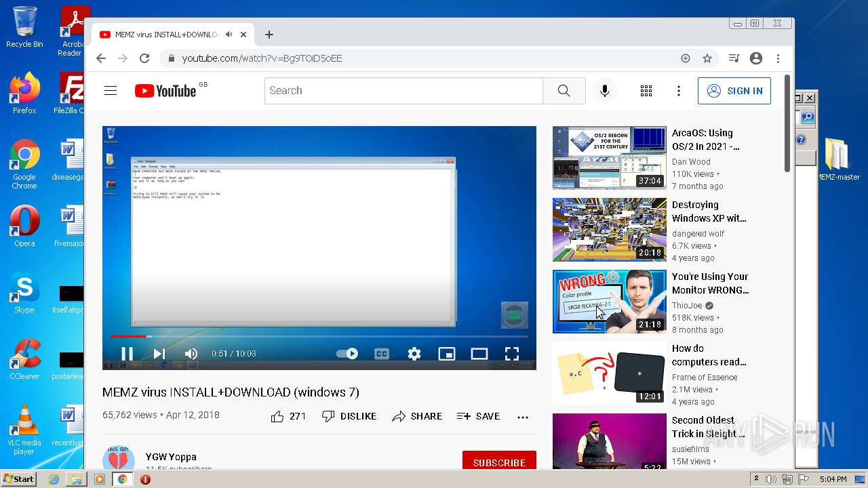Open Chrome three-dot menu

pos(778,58)
